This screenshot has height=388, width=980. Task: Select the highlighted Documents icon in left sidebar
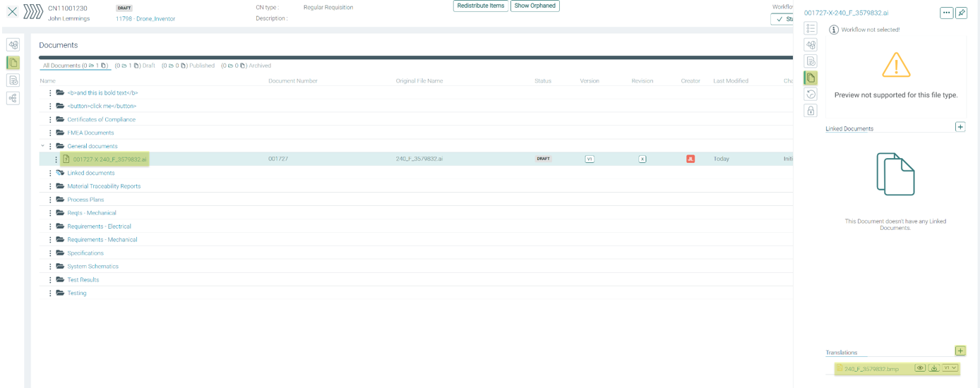[13, 63]
